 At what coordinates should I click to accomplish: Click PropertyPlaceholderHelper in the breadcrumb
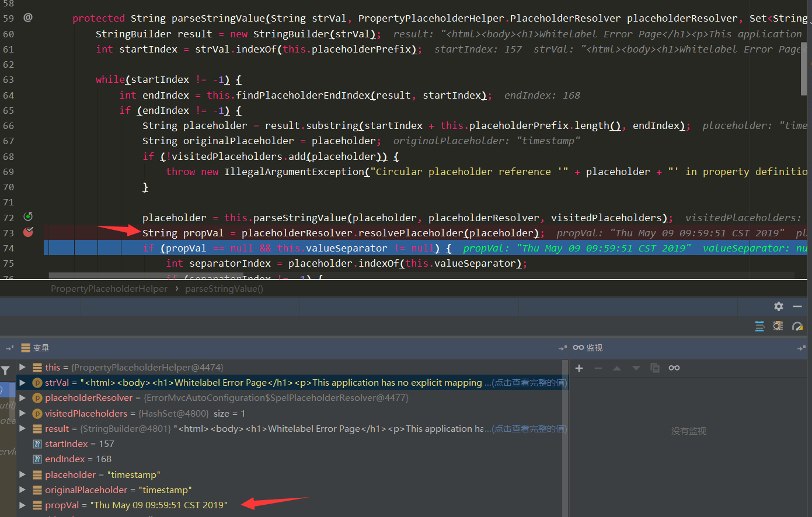(109, 289)
